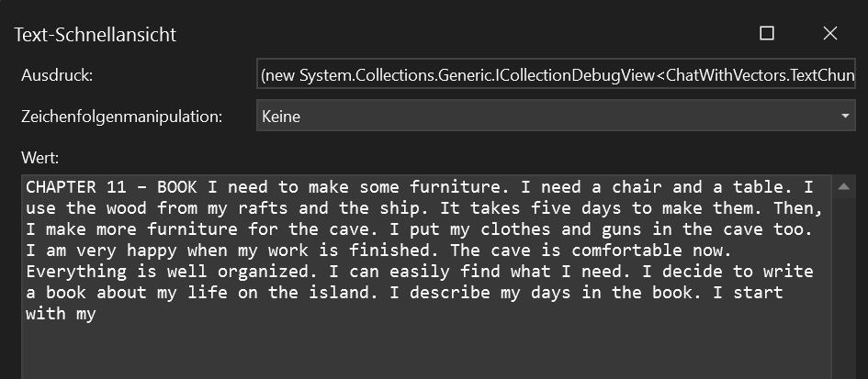The height and width of the screenshot is (379, 868).
Task: Close the Text-Schnellansicht dialog
Action: 829,33
